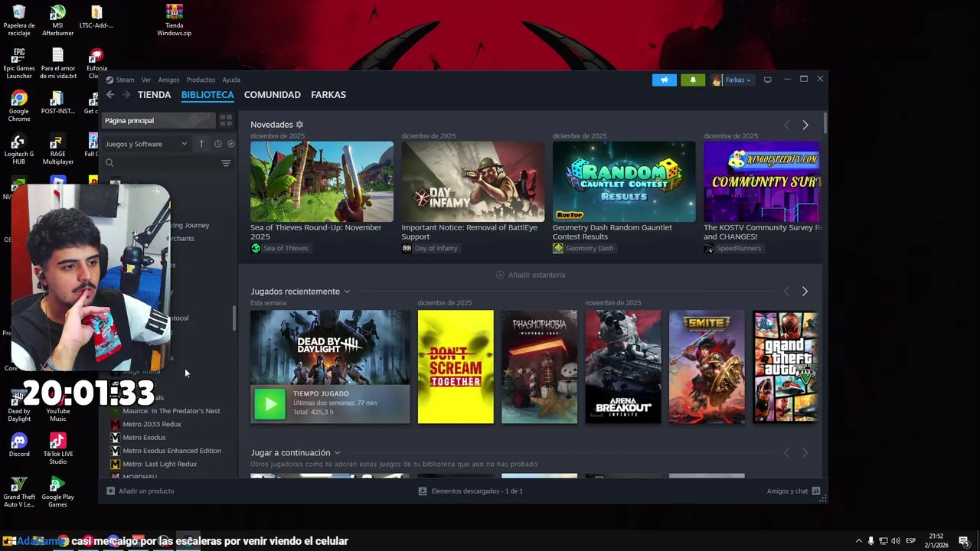
Task: Toggle the sort-ascending arrow in library sidebar
Action: pyautogui.click(x=201, y=144)
